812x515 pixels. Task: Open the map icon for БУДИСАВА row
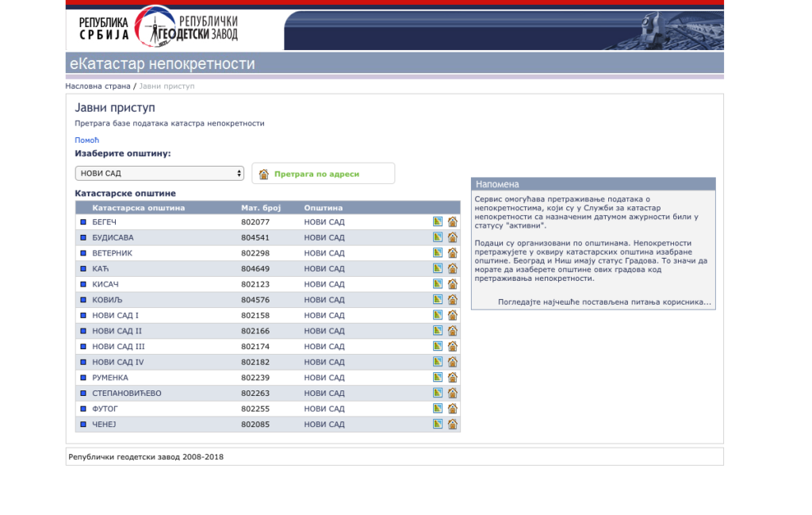[x=438, y=237]
